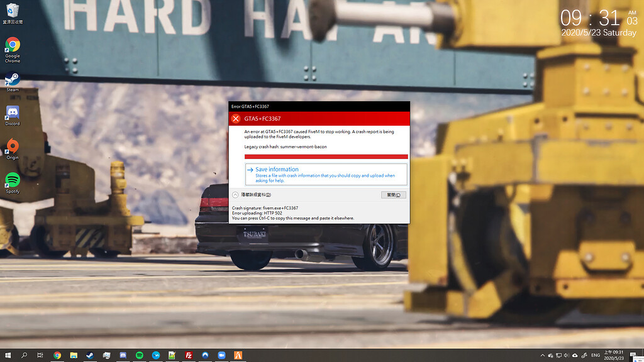This screenshot has height=362, width=644.
Task: Open the network tray icon
Action: click(558, 356)
